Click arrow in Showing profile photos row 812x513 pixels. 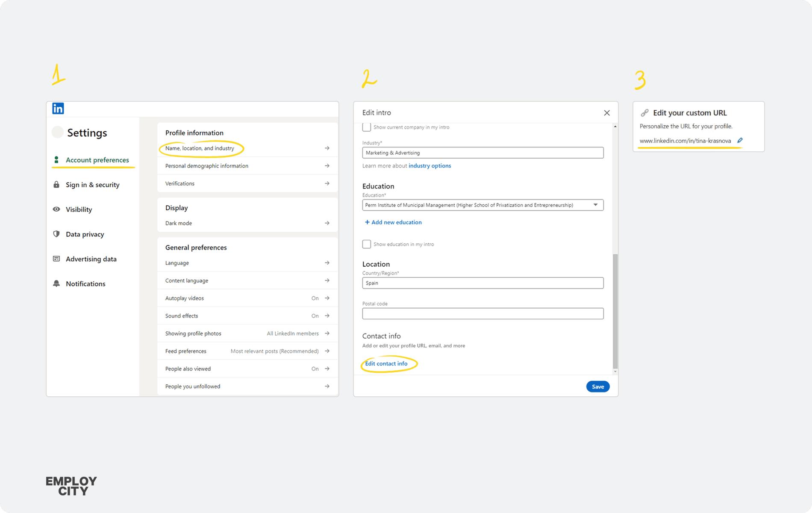[327, 333]
